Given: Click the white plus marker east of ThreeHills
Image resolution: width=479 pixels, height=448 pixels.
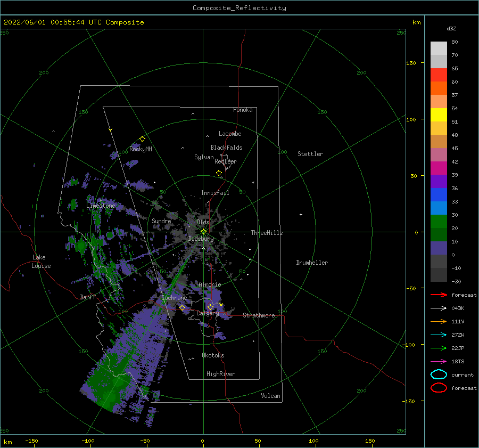Looking at the screenshot, I should (x=301, y=214).
